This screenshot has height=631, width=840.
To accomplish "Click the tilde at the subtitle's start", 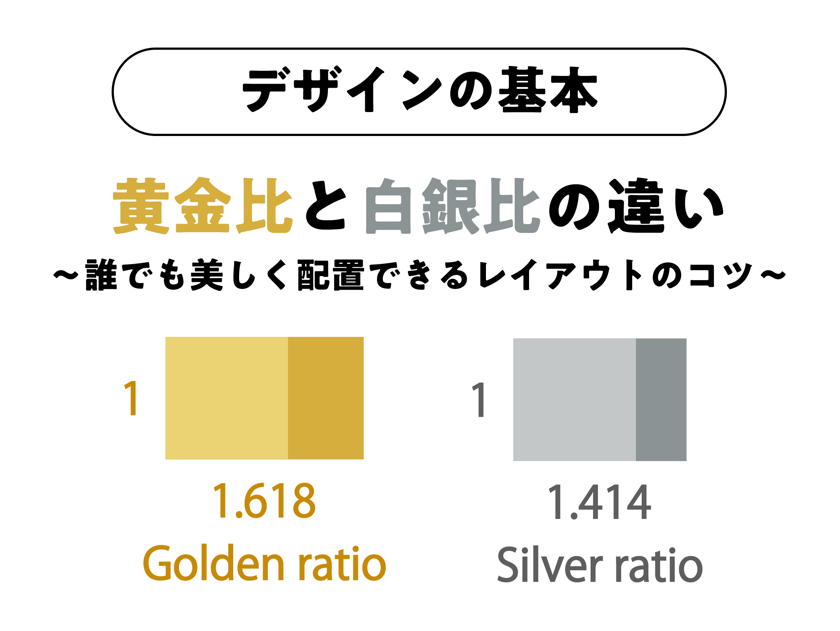I will tap(66, 274).
